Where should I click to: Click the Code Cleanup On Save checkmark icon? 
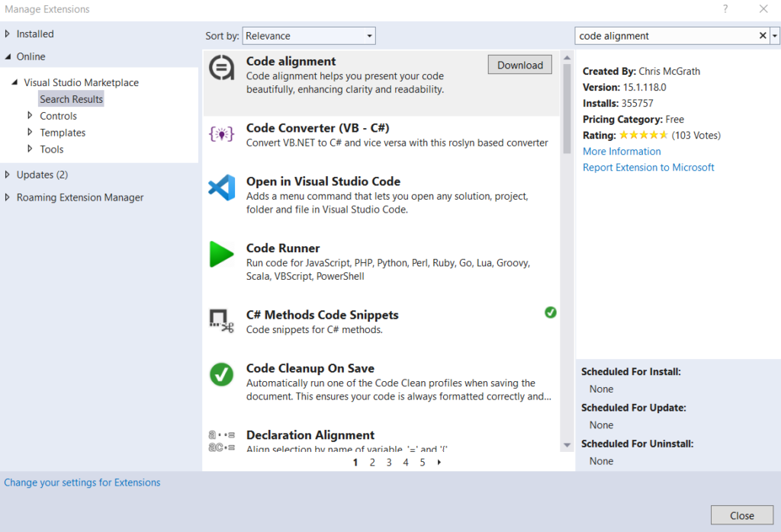click(221, 374)
